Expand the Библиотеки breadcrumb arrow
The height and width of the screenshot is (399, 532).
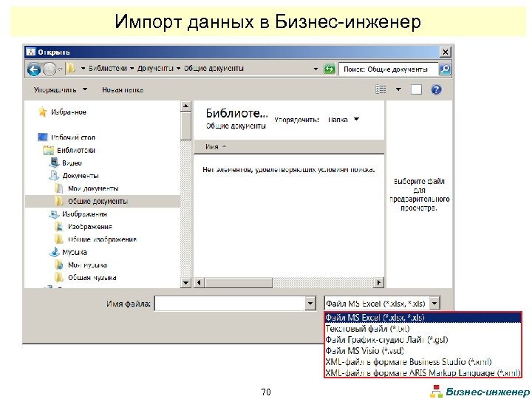[x=132, y=69]
